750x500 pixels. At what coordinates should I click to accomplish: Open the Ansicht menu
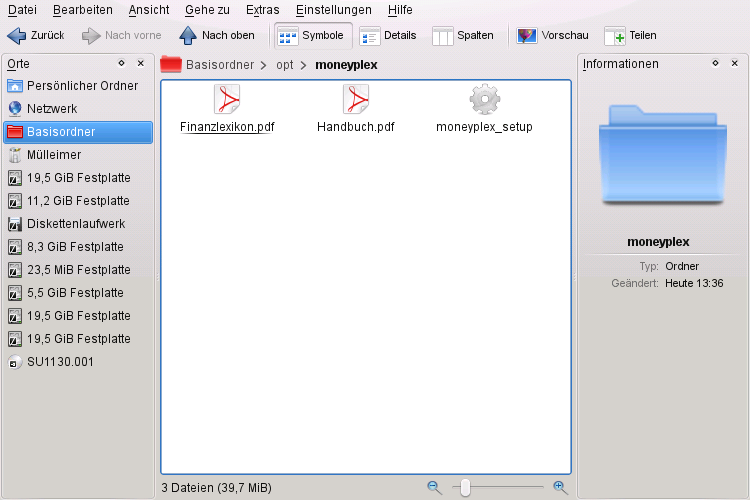(149, 10)
